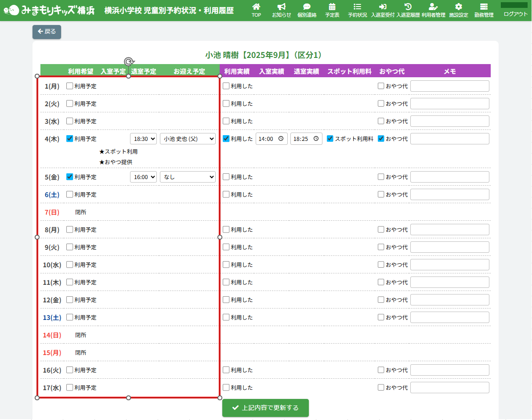The width and height of the screenshot is (532, 420).
Task: Check 利用予定 for 1(月)
Action: [x=70, y=86]
